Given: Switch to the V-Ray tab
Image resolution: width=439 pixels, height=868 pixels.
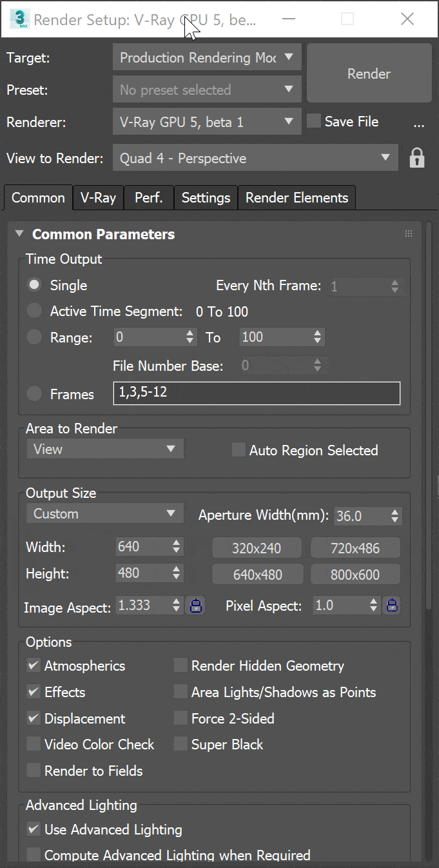Looking at the screenshot, I should (x=98, y=198).
